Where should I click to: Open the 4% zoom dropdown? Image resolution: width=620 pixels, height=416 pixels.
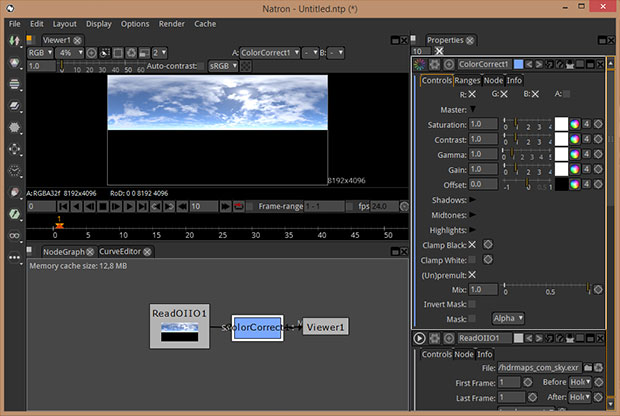point(70,53)
